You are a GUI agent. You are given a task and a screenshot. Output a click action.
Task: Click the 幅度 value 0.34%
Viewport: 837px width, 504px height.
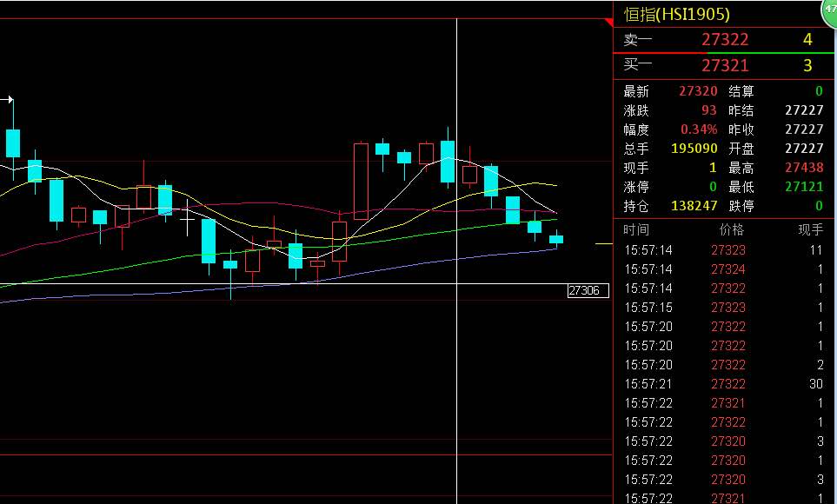coord(699,129)
